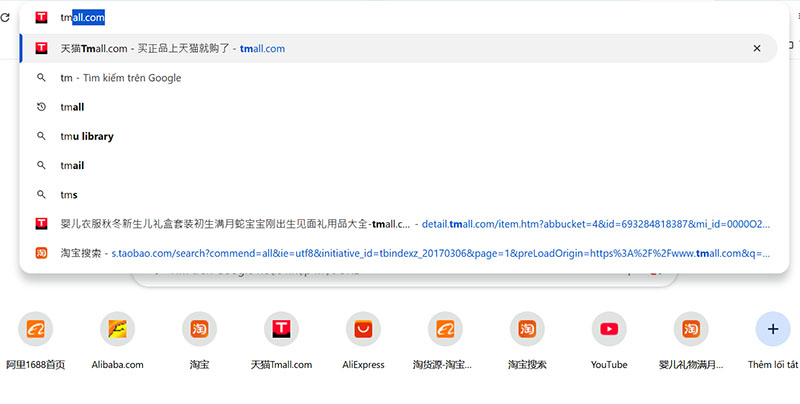Image resolution: width=800 pixels, height=404 pixels.
Task: Choose the 'tms' search suggestion
Action: 69,194
